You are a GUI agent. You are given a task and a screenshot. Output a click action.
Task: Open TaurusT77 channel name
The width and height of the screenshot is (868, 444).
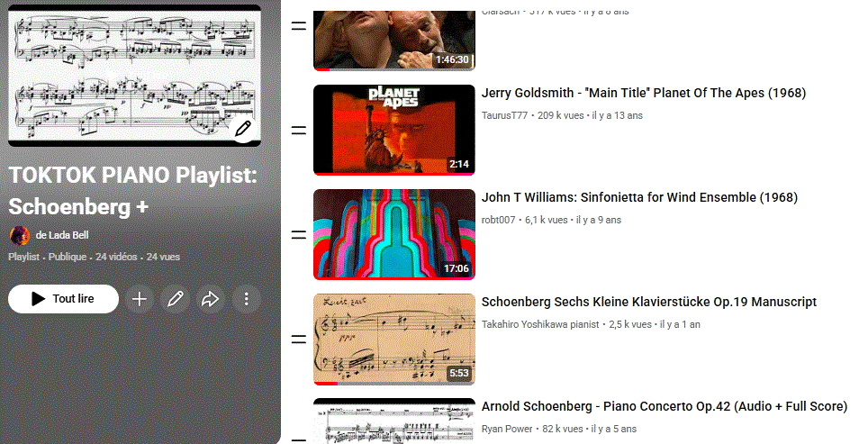click(504, 115)
